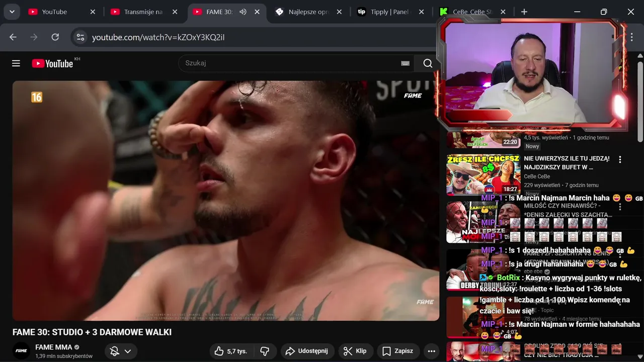Click the age rating 16 badge

(x=37, y=98)
